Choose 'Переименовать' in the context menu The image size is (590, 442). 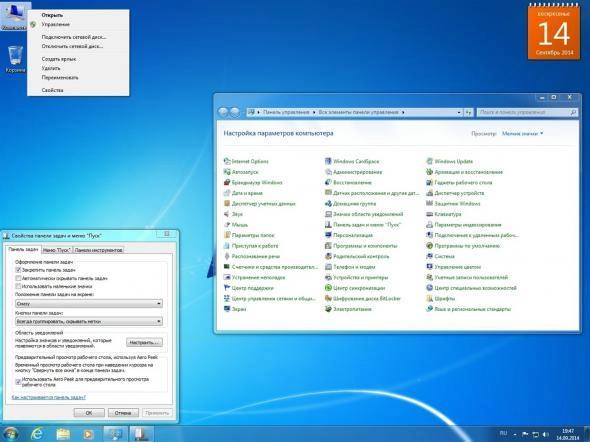coord(79,77)
